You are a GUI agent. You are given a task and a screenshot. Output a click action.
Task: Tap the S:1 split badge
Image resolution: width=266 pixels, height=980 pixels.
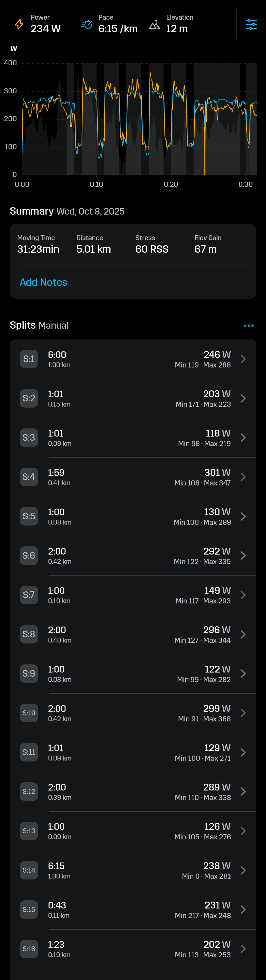(x=29, y=359)
